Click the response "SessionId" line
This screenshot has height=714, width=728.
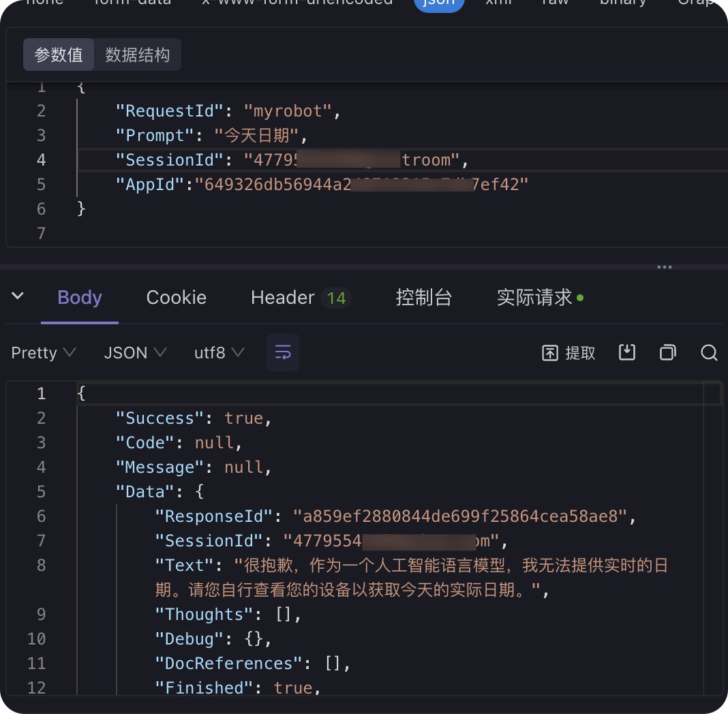pyautogui.click(x=331, y=541)
